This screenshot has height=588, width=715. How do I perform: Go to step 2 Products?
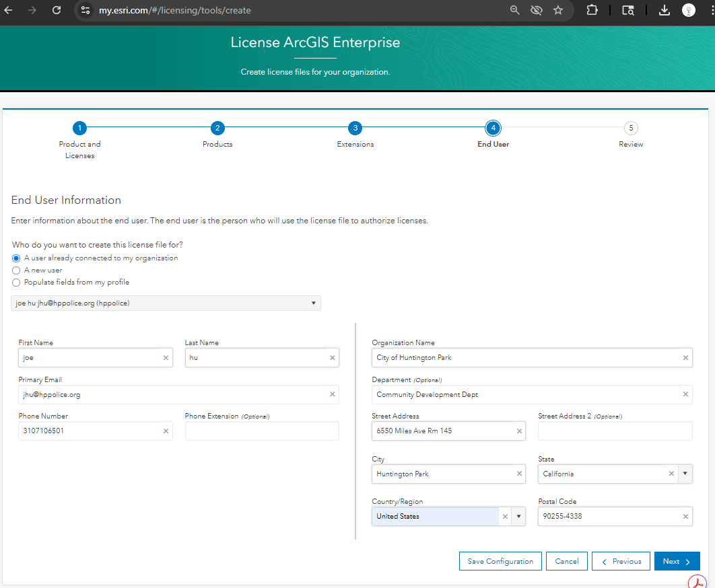217,128
